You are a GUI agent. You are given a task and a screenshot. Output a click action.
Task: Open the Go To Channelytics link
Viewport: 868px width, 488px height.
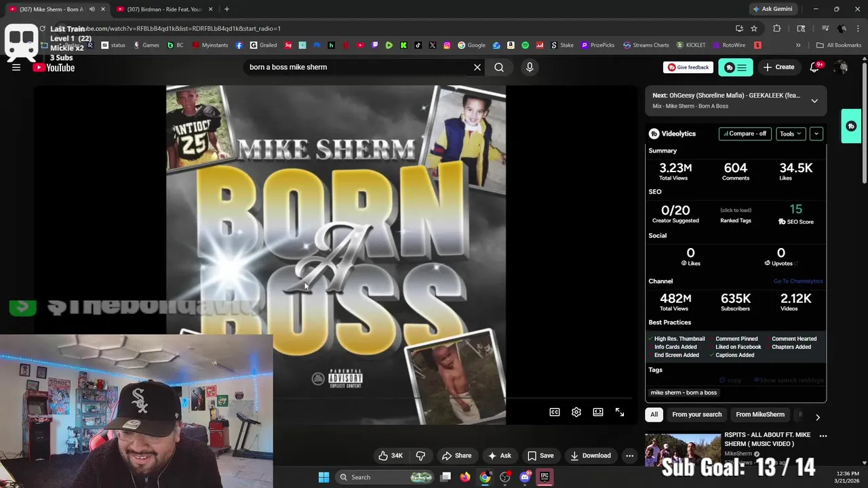click(798, 281)
